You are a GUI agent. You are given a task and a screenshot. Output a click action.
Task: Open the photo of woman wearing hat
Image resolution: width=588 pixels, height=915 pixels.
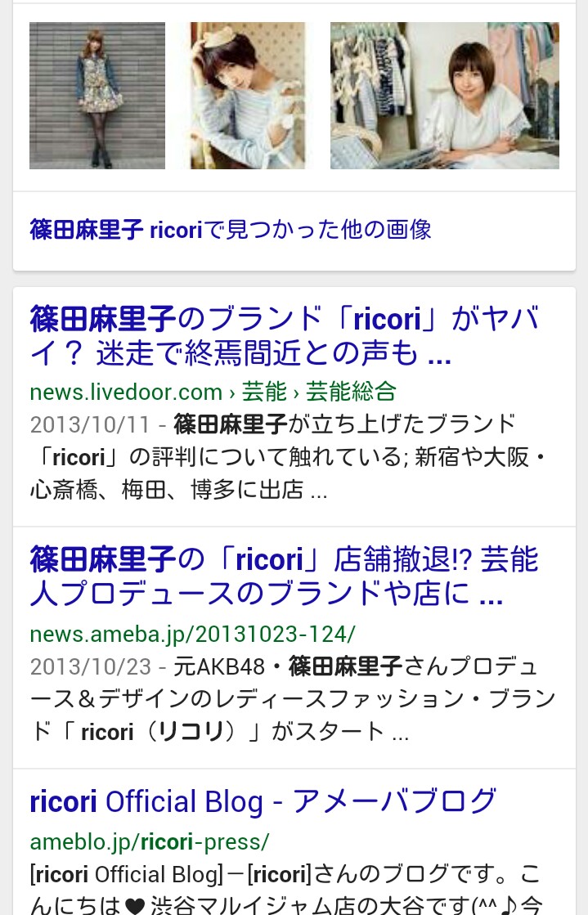[x=248, y=96]
